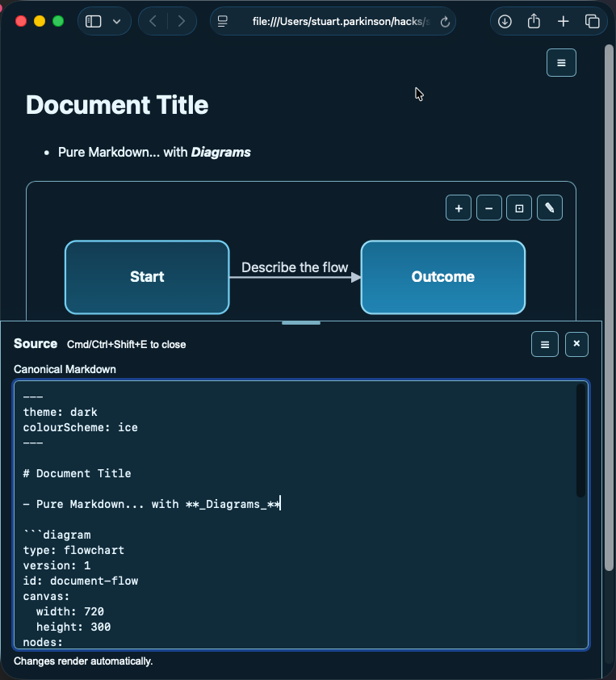The height and width of the screenshot is (680, 616).
Task: Click the 'id: document-flow' source line
Action: 81,581
